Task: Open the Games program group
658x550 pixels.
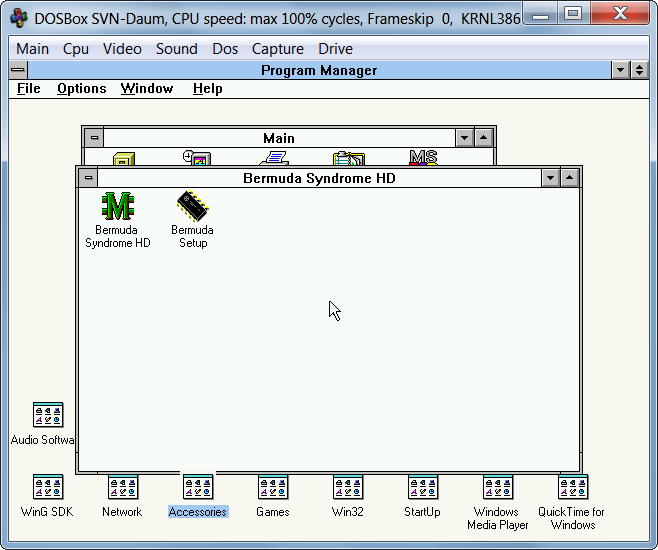Action: click(272, 488)
